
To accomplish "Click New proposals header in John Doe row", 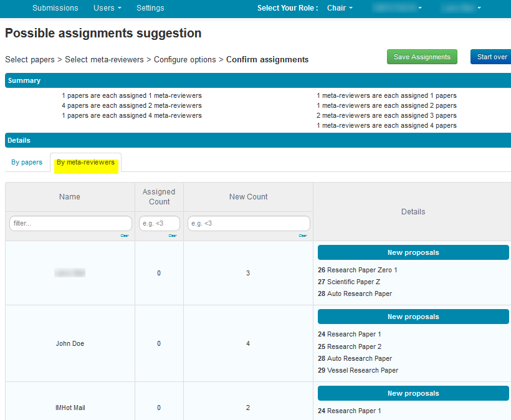I will tap(413, 317).
